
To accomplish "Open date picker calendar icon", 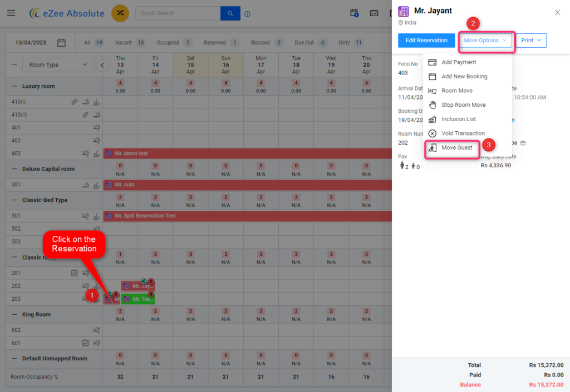I will [x=61, y=43].
